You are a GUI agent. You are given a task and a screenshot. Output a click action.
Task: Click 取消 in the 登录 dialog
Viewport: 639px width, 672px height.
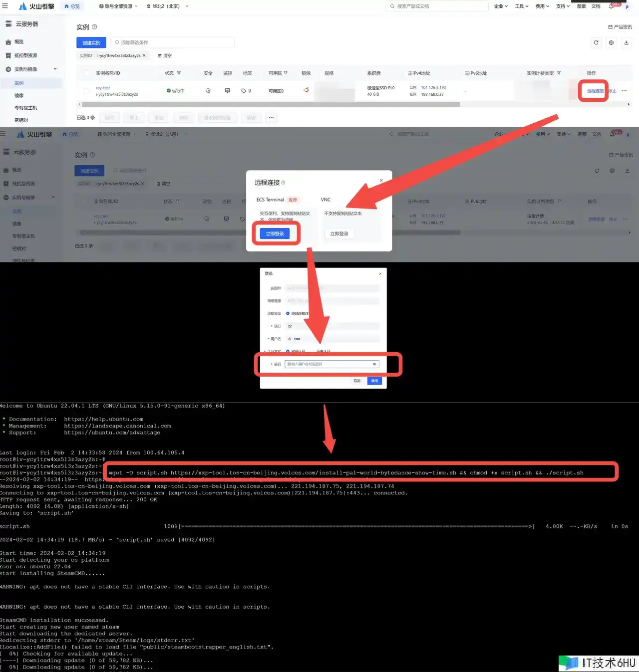click(x=357, y=381)
